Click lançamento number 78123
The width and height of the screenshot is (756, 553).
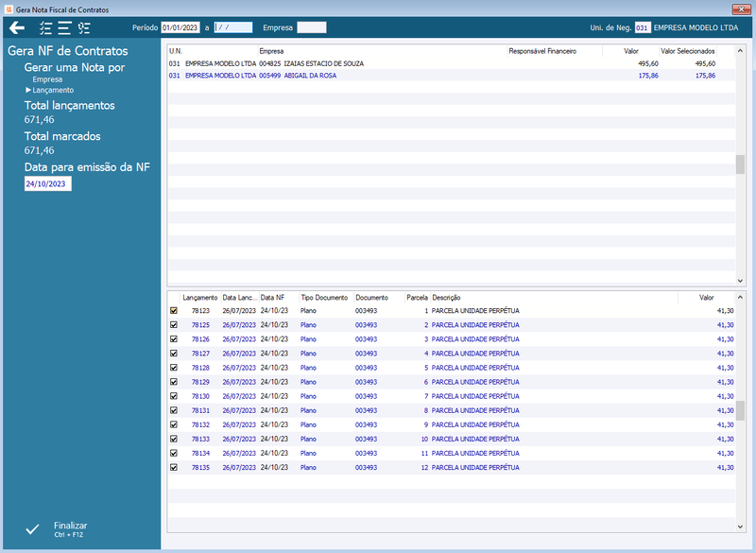(x=200, y=311)
